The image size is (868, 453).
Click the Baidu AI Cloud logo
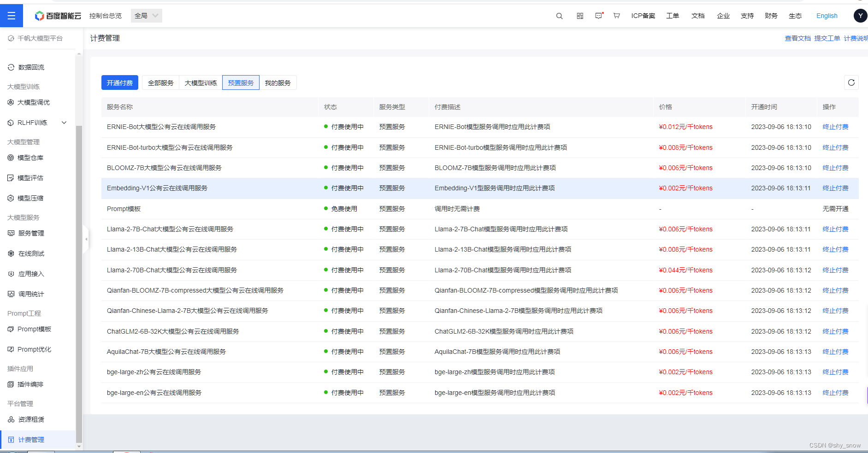[x=58, y=16]
